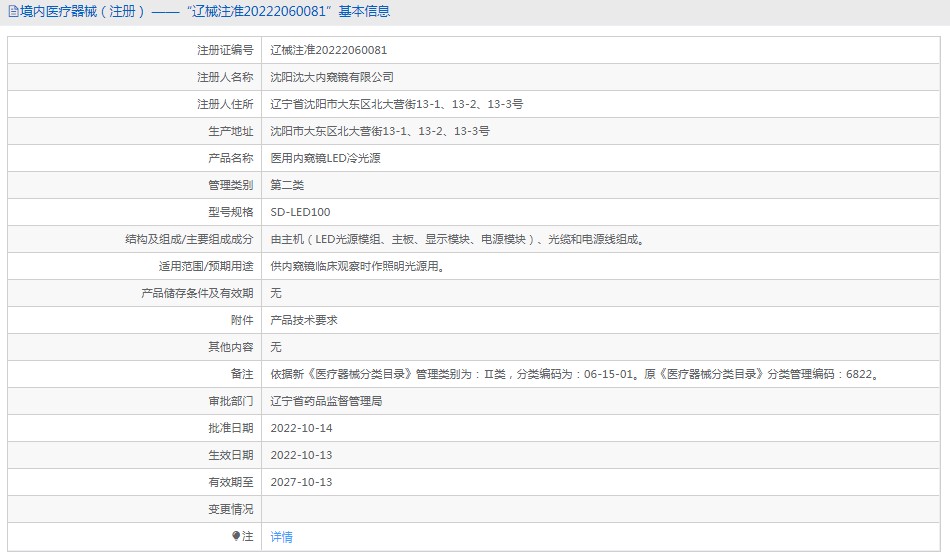Click the remarks text 依据新《医疗器械分类目录》
The width and height of the screenshot is (950, 553).
(574, 374)
